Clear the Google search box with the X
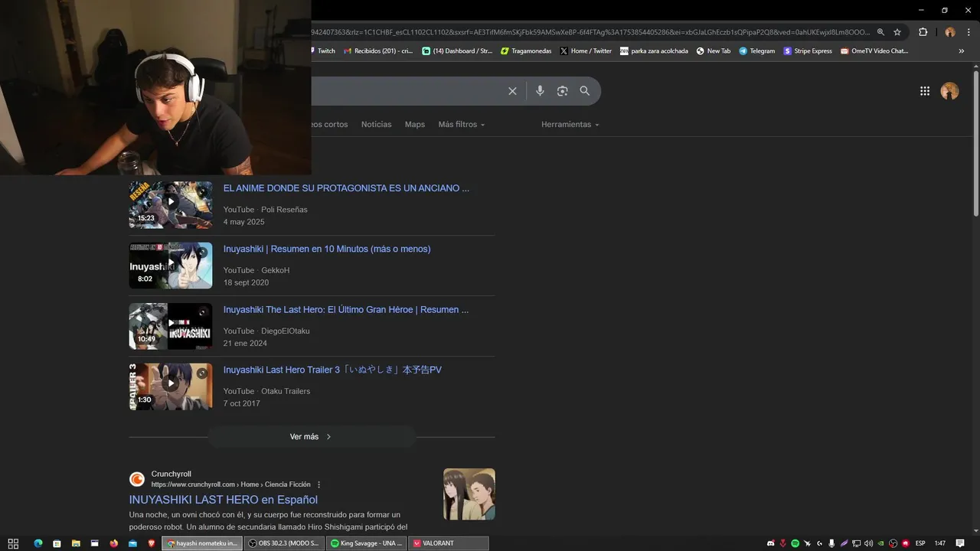Viewport: 980px width, 551px height. 512,91
